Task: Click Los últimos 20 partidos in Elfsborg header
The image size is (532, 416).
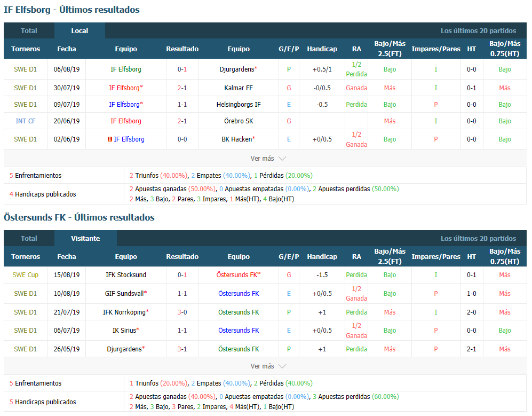Action: [479, 31]
